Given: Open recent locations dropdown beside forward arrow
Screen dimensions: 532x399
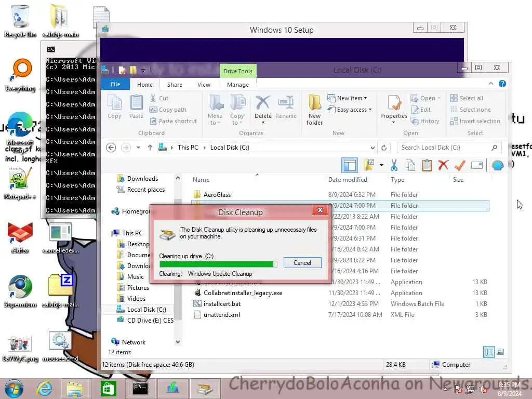Looking at the screenshot, I should click(x=138, y=148).
